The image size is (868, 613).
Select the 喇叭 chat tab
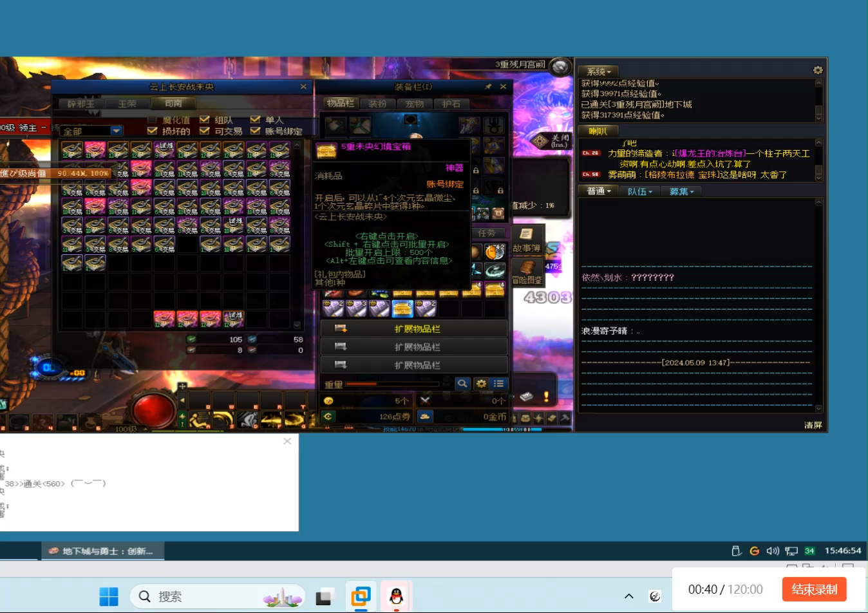click(x=598, y=131)
